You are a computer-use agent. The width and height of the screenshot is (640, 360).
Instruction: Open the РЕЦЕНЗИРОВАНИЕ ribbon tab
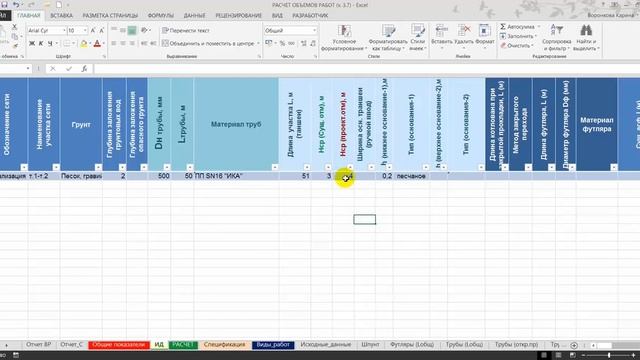[238, 16]
